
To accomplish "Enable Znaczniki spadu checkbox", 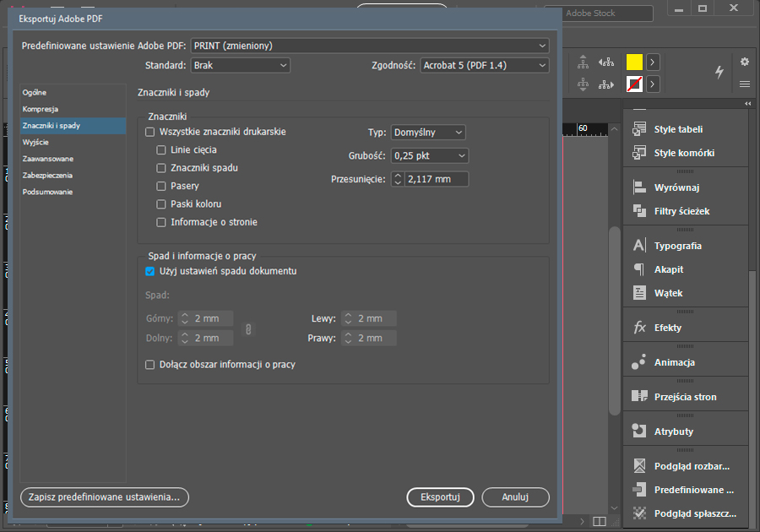I will (161, 168).
